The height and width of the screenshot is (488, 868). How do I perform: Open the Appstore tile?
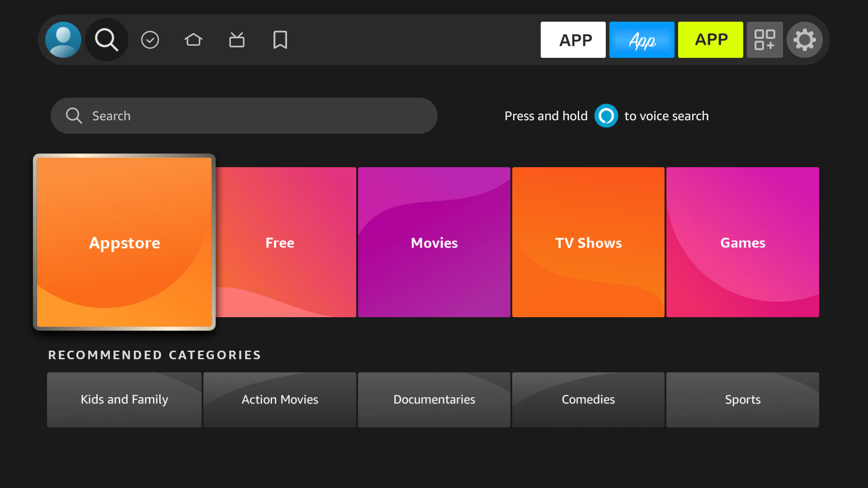(124, 242)
